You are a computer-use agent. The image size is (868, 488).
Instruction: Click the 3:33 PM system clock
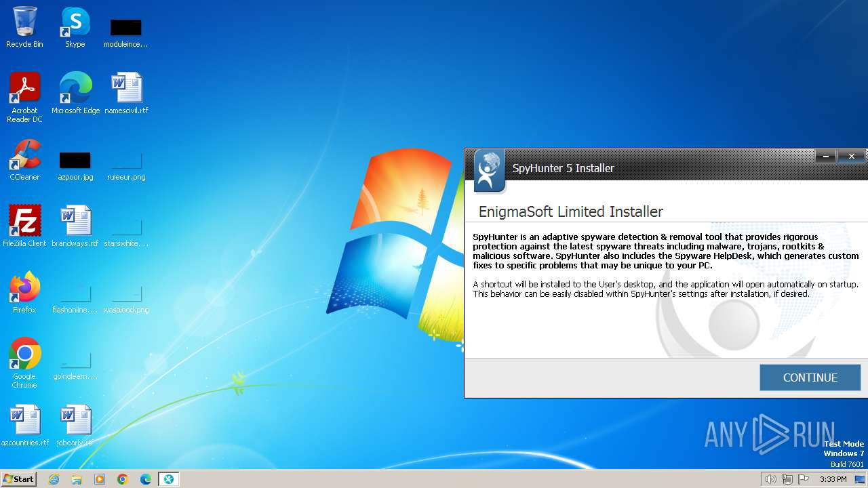(833, 479)
